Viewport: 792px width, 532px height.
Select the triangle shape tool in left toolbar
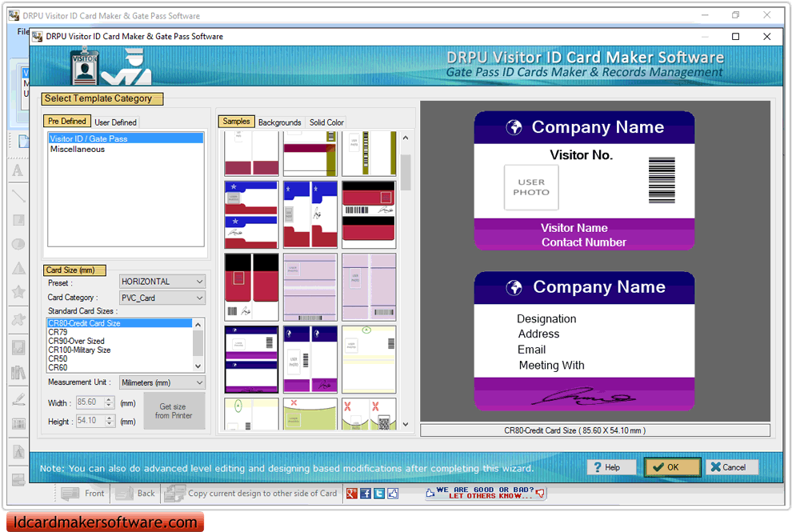point(18,268)
